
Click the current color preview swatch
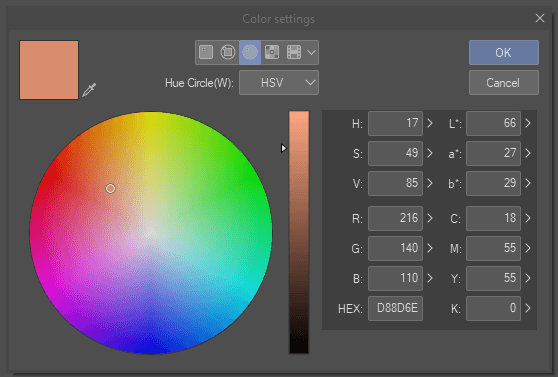click(49, 70)
